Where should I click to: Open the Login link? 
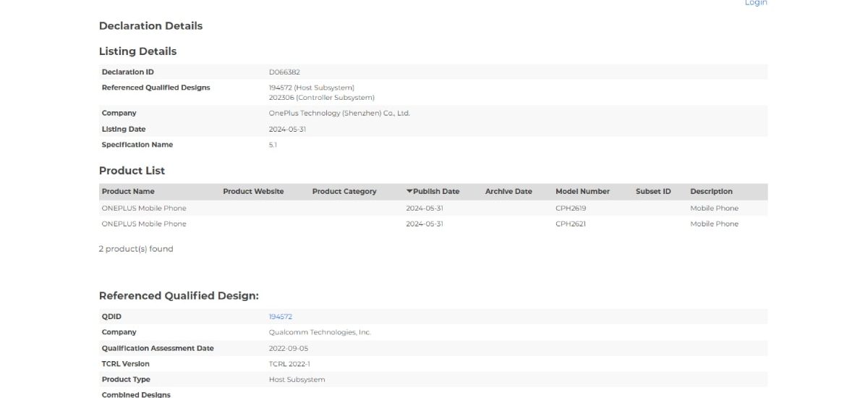[756, 3]
